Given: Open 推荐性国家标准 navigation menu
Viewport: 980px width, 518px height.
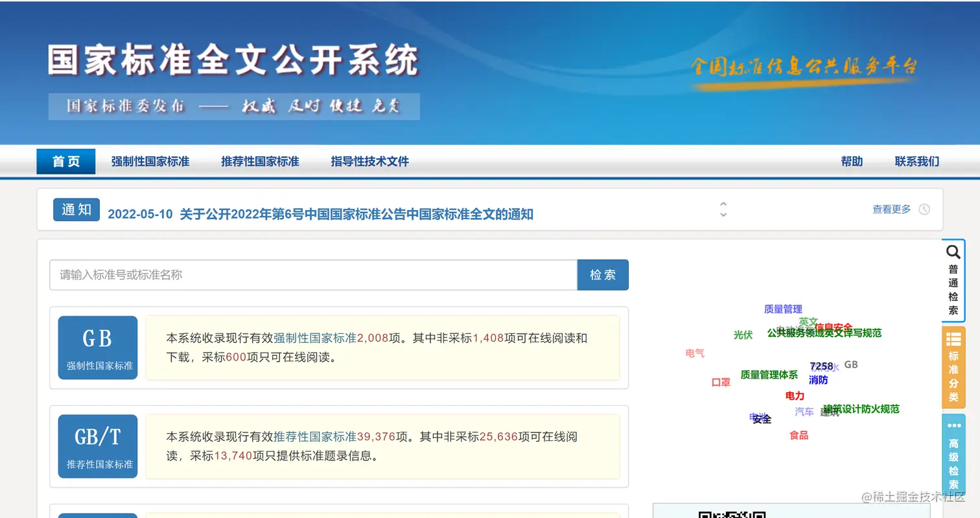Looking at the screenshot, I should point(260,161).
